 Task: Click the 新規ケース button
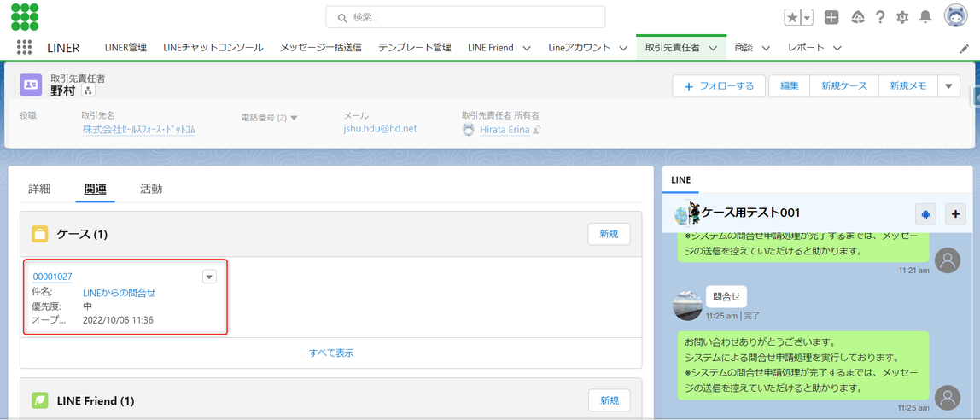pyautogui.click(x=844, y=86)
